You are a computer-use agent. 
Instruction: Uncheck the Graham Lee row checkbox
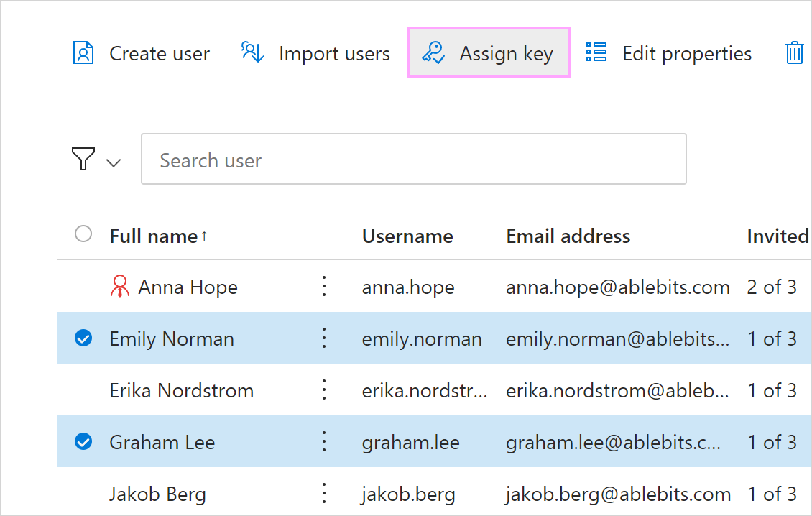pyautogui.click(x=83, y=441)
